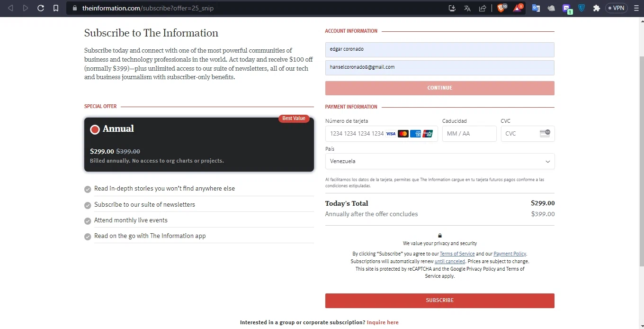Click the Best Value badge

click(x=294, y=119)
